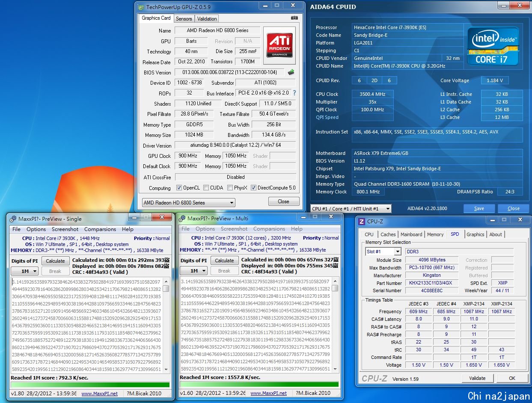Click the GPU-Z title bar icon
This screenshot has width=532, height=403.
point(141,7)
